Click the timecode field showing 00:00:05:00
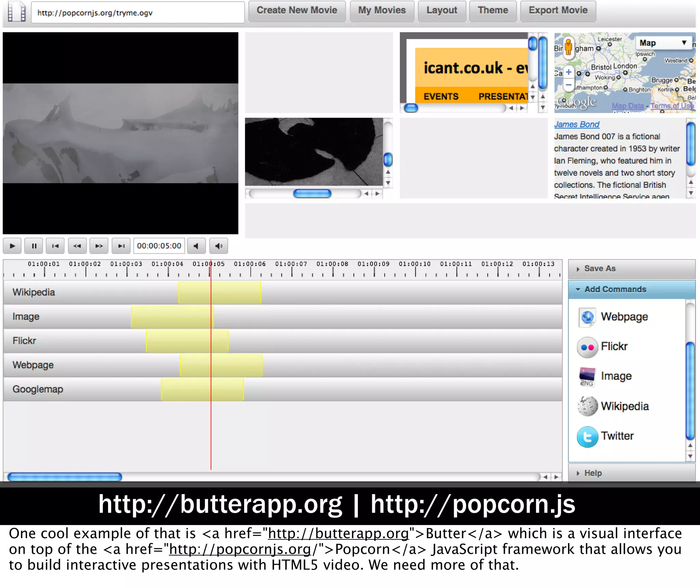This screenshot has width=700, height=588. (159, 246)
